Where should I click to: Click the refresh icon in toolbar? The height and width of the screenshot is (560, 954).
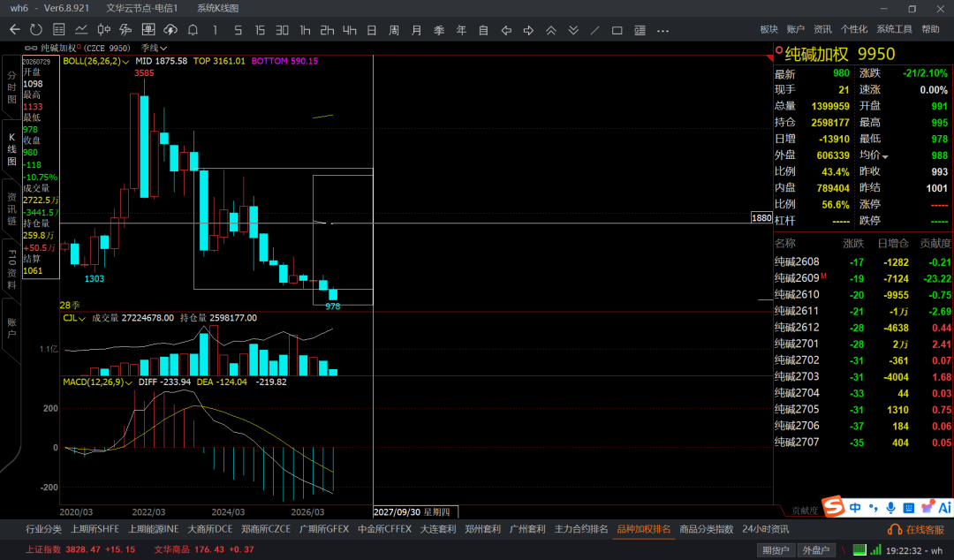click(36, 30)
